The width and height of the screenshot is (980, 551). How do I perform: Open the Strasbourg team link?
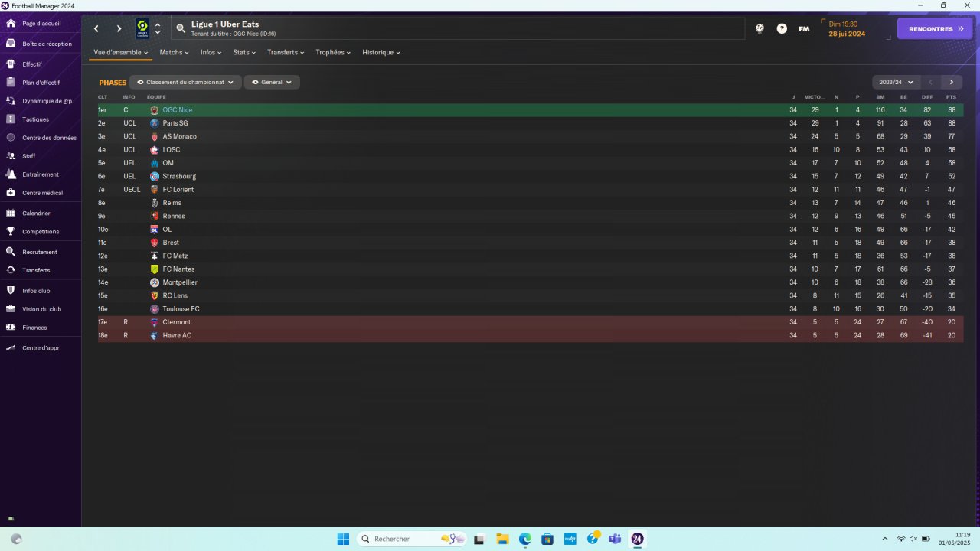pyautogui.click(x=179, y=177)
